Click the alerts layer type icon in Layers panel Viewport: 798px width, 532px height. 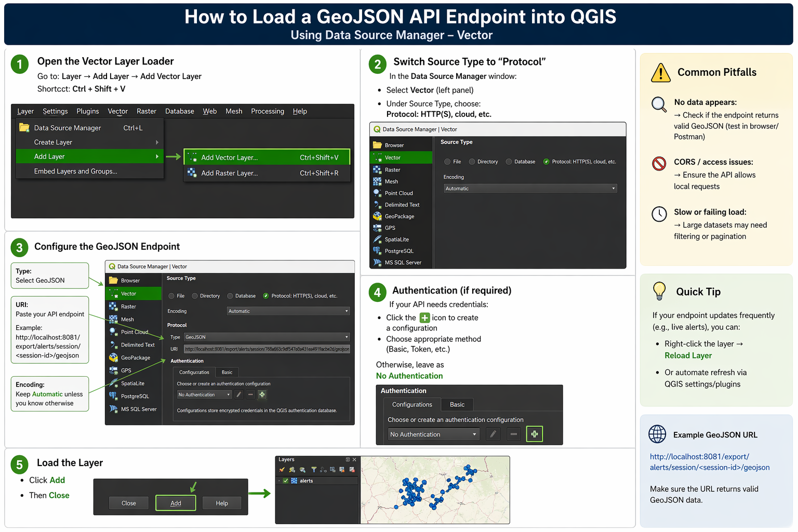pyautogui.click(x=294, y=481)
